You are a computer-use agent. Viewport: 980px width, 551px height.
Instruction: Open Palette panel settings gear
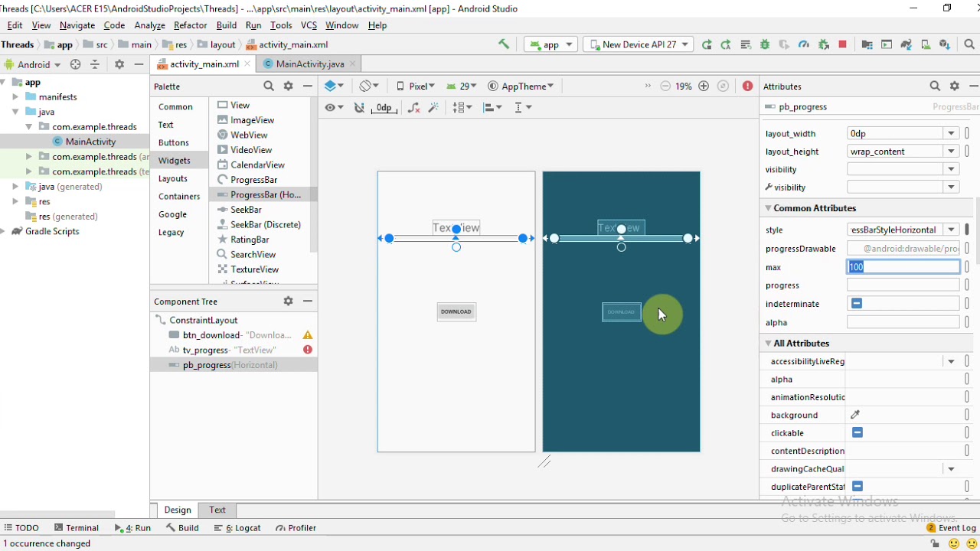point(289,86)
